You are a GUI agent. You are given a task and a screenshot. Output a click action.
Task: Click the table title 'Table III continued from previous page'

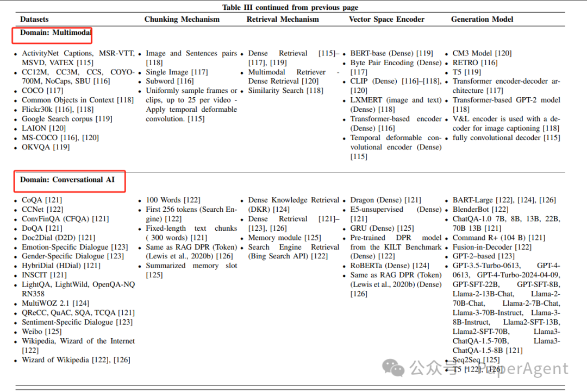point(290,7)
